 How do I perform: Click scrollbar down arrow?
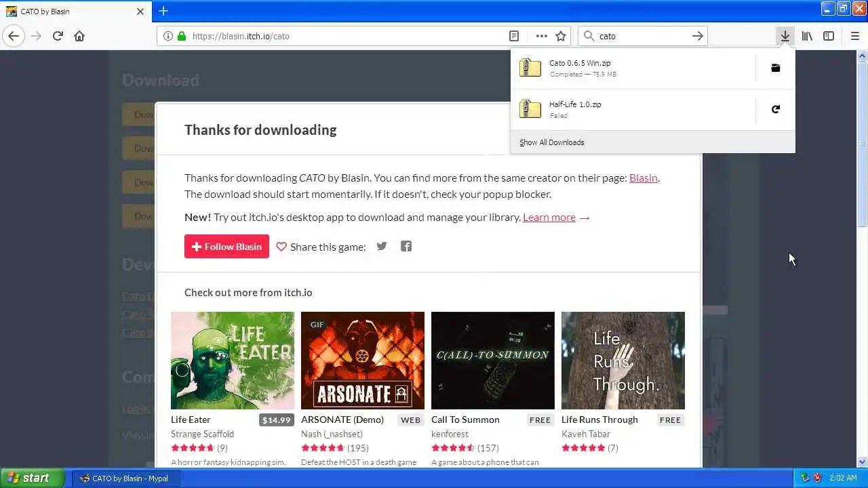862,462
